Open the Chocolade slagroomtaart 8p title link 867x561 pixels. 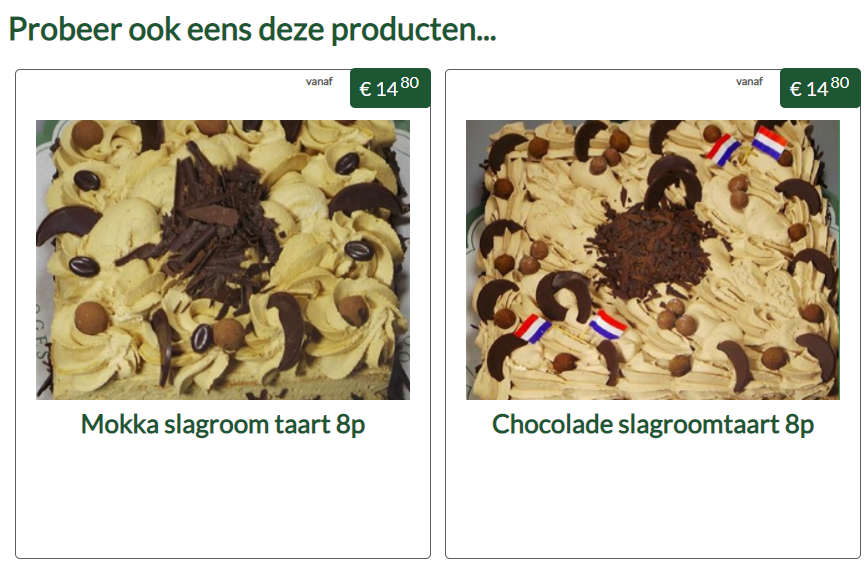(653, 425)
